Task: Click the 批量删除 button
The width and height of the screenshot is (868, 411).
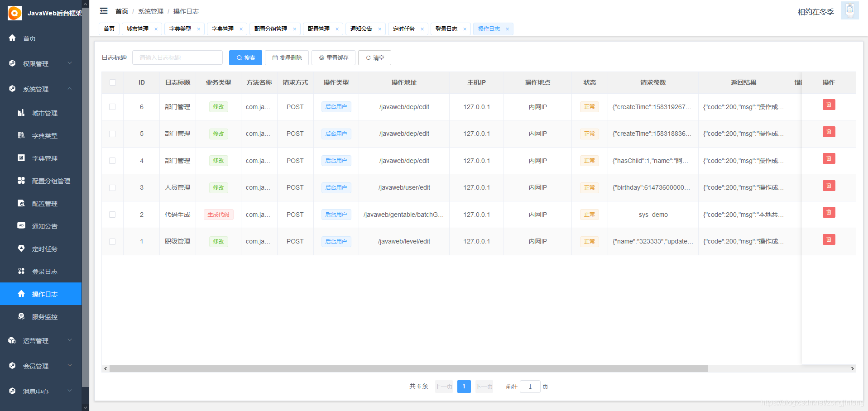Action: click(x=287, y=57)
